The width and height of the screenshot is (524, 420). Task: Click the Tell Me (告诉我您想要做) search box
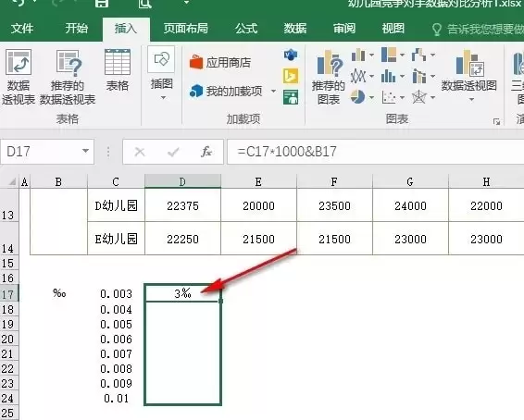tap(484, 29)
